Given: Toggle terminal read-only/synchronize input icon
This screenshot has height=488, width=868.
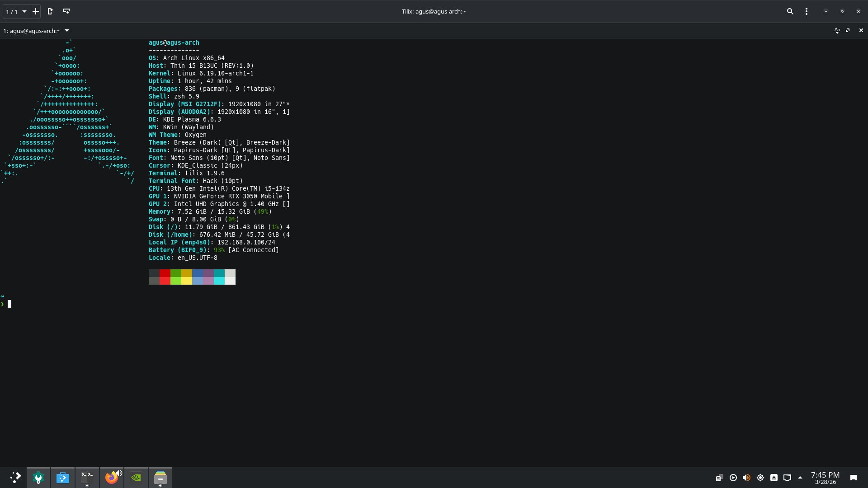Looking at the screenshot, I should pos(837,30).
